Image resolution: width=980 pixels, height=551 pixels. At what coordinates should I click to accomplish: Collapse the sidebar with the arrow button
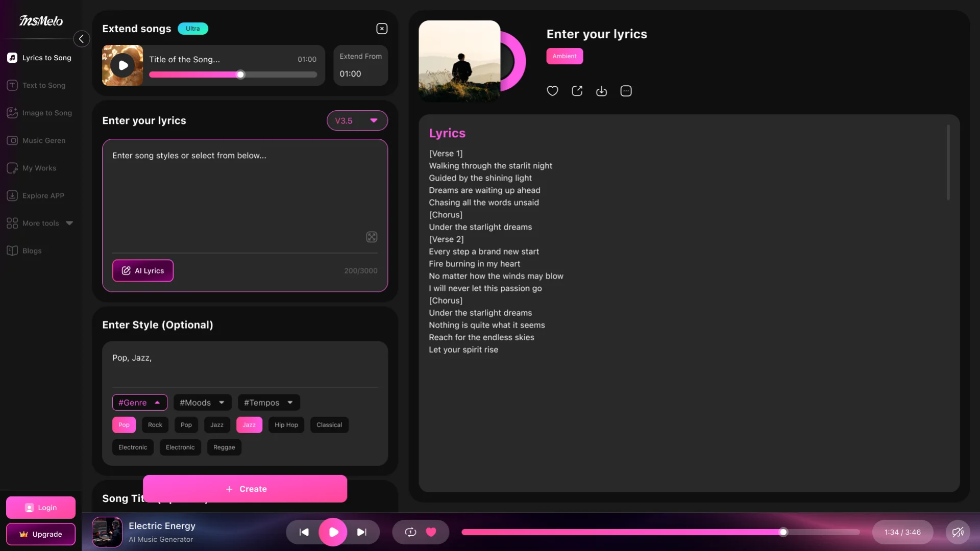tap(81, 39)
